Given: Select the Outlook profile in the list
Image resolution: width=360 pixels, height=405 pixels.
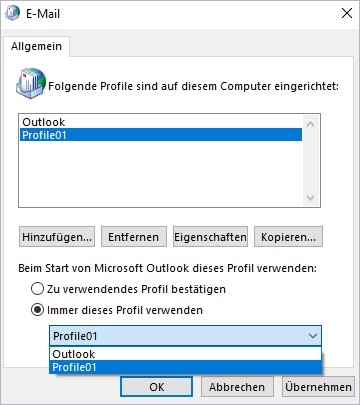Looking at the screenshot, I should pos(161,122).
